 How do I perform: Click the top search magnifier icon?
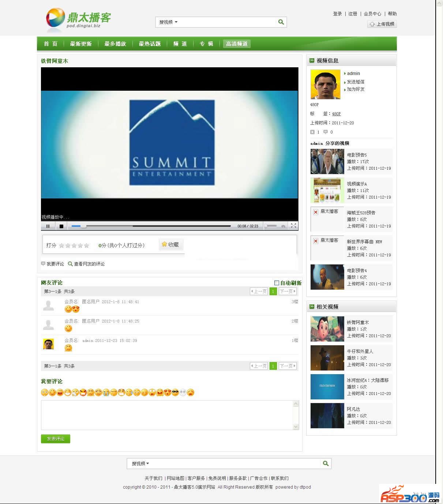(x=281, y=22)
